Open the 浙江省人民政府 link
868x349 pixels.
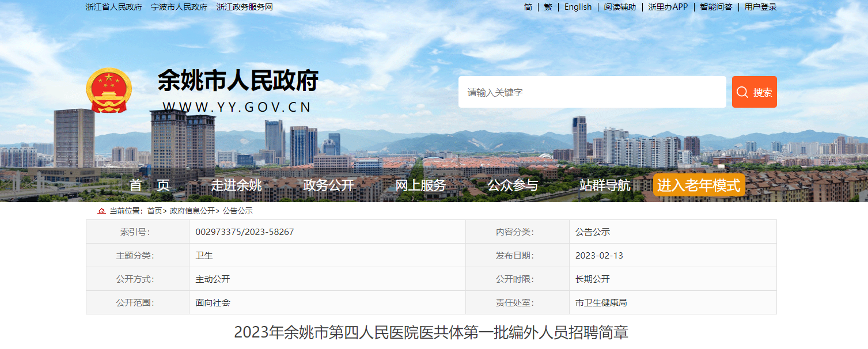(x=113, y=7)
